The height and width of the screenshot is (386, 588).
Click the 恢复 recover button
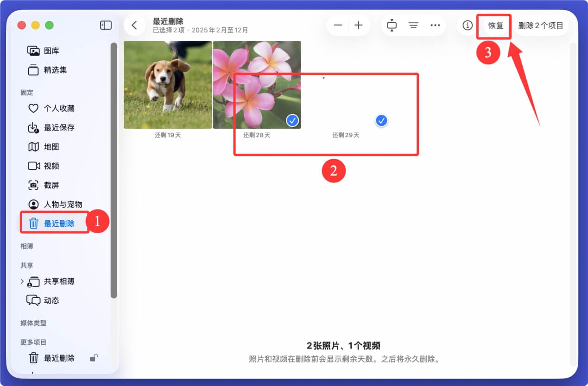tap(494, 25)
